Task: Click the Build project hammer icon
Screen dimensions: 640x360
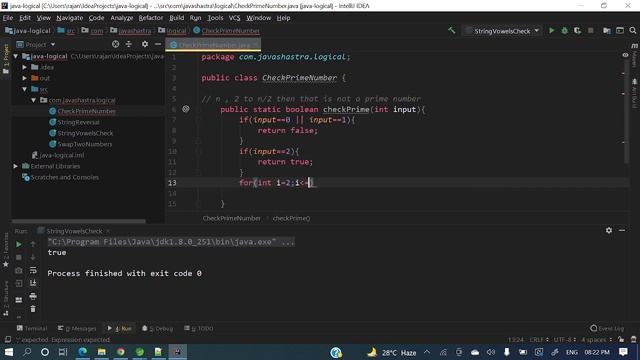Action: point(451,31)
